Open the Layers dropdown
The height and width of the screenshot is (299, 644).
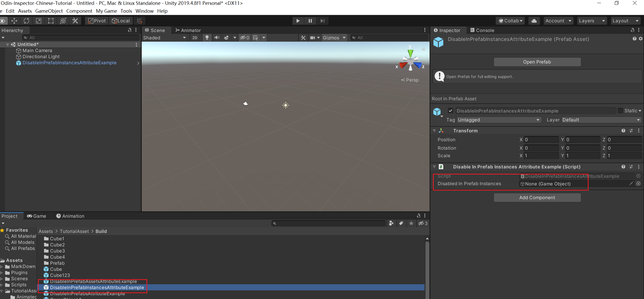592,21
